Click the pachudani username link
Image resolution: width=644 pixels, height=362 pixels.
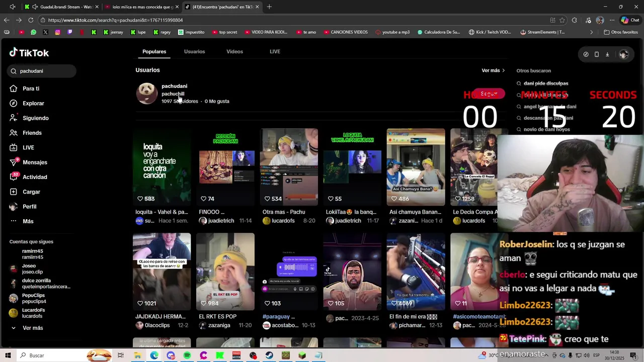click(x=174, y=86)
